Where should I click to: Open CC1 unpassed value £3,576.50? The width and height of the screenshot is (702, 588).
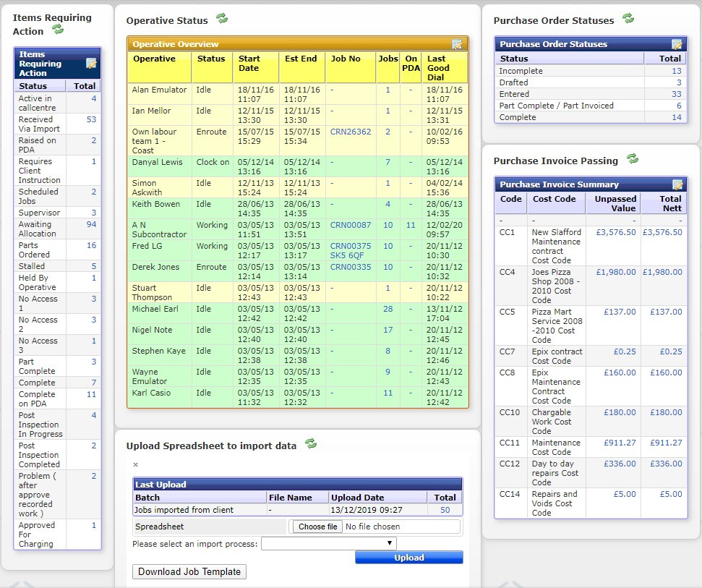615,232
